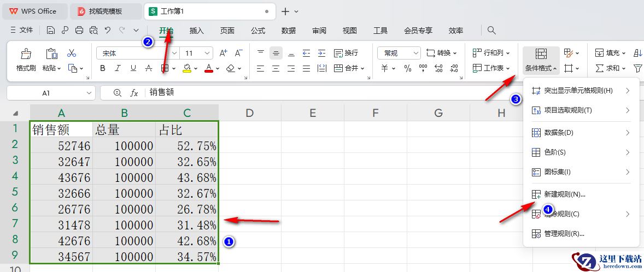Click the Table style paintbrush icon
This screenshot has height=272, width=644.
coord(569,53)
